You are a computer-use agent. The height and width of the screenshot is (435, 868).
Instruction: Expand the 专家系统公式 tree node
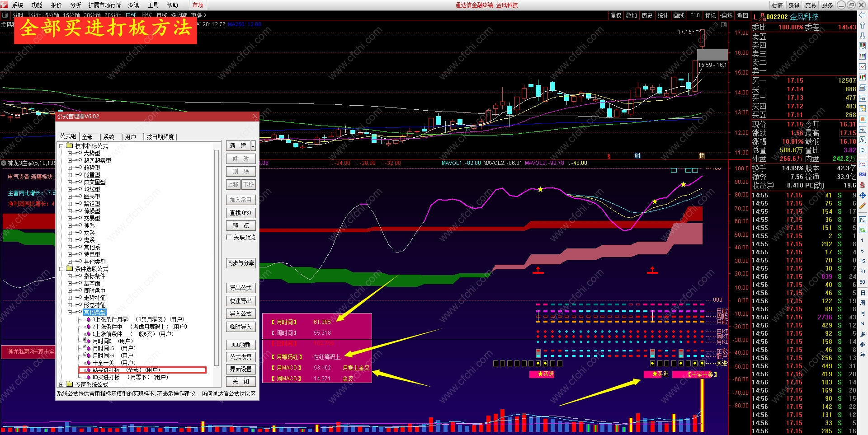click(x=61, y=384)
